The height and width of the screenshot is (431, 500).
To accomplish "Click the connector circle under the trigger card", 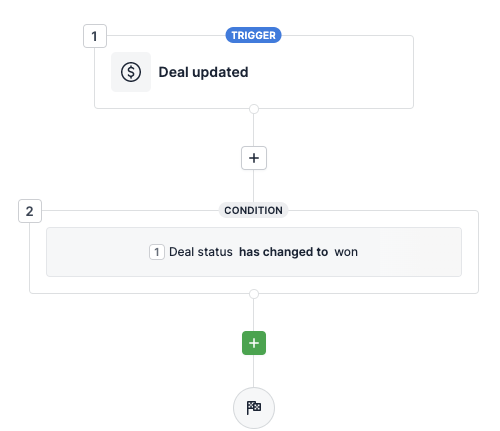I will [254, 109].
